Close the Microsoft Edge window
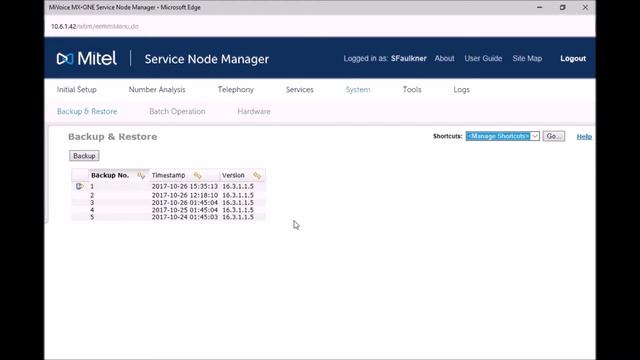Viewport: 640px width, 360px height. click(x=585, y=7)
